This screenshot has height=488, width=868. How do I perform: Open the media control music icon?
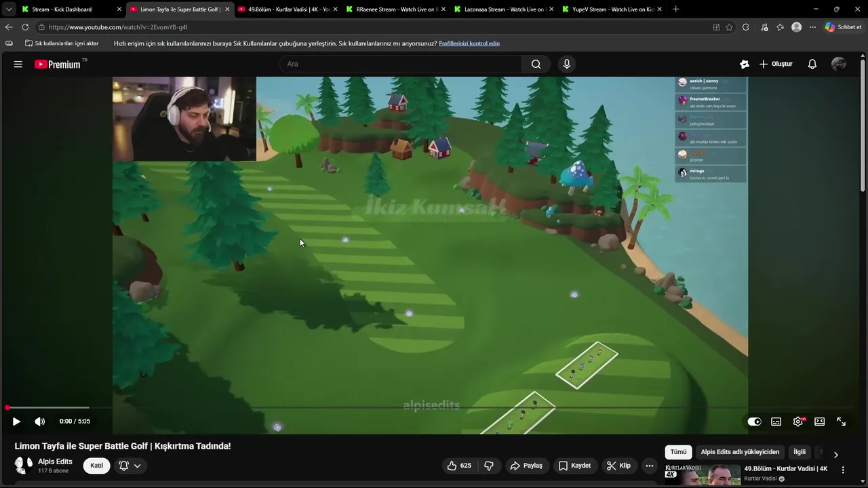[x=764, y=27]
